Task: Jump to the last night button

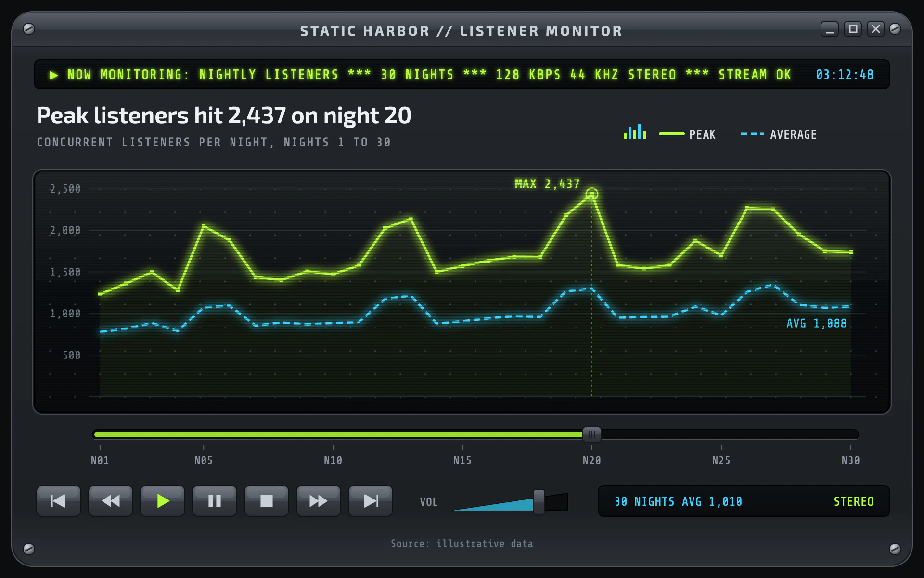Action: point(371,501)
